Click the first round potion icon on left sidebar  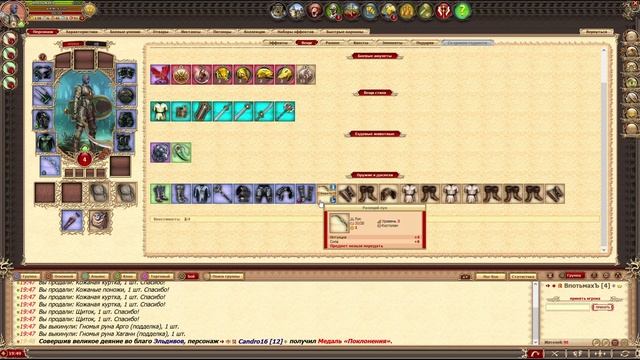click(x=9, y=39)
